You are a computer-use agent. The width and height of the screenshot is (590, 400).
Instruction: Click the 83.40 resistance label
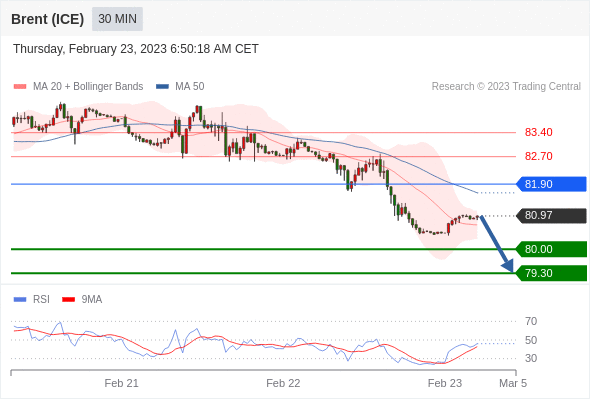[x=538, y=132]
